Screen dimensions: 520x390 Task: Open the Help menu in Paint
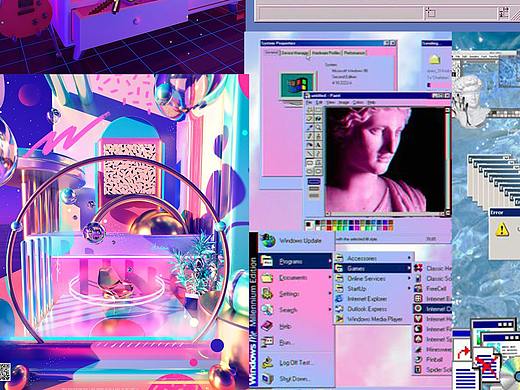[371, 102]
